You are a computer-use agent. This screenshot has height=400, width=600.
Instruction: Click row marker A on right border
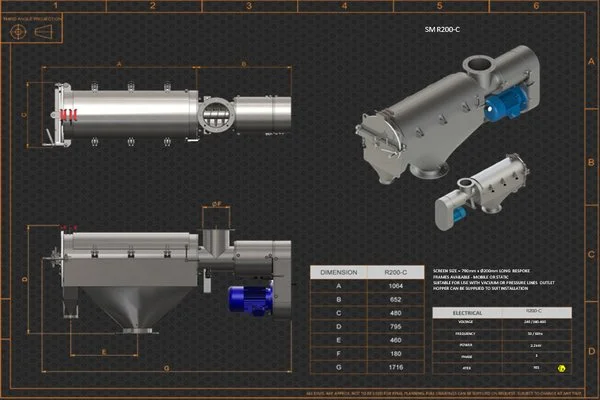(592, 61)
